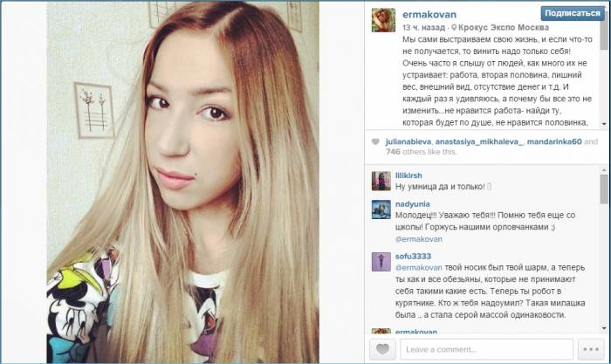The image size is (611, 364).
Task: Click the caption scroll down arrow
Action: pyautogui.click(x=604, y=124)
